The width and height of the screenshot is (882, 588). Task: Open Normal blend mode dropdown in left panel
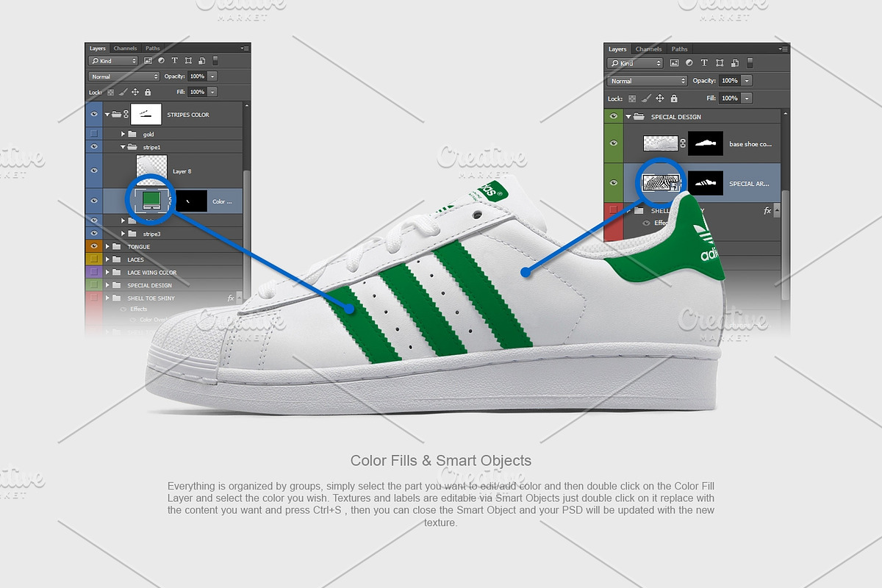[x=124, y=76]
